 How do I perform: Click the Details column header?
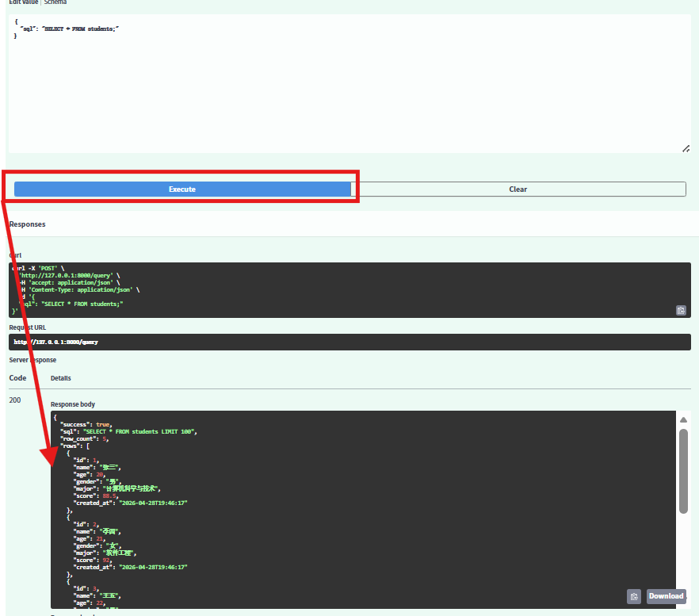click(60, 378)
